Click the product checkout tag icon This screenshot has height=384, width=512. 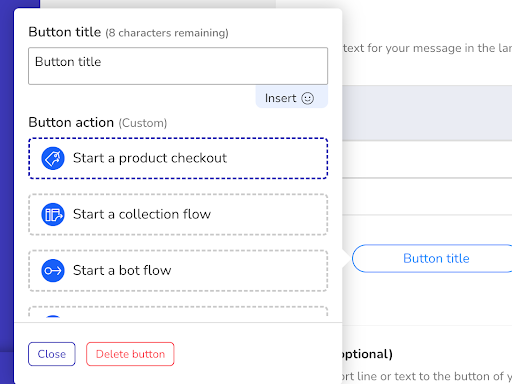click(53, 158)
